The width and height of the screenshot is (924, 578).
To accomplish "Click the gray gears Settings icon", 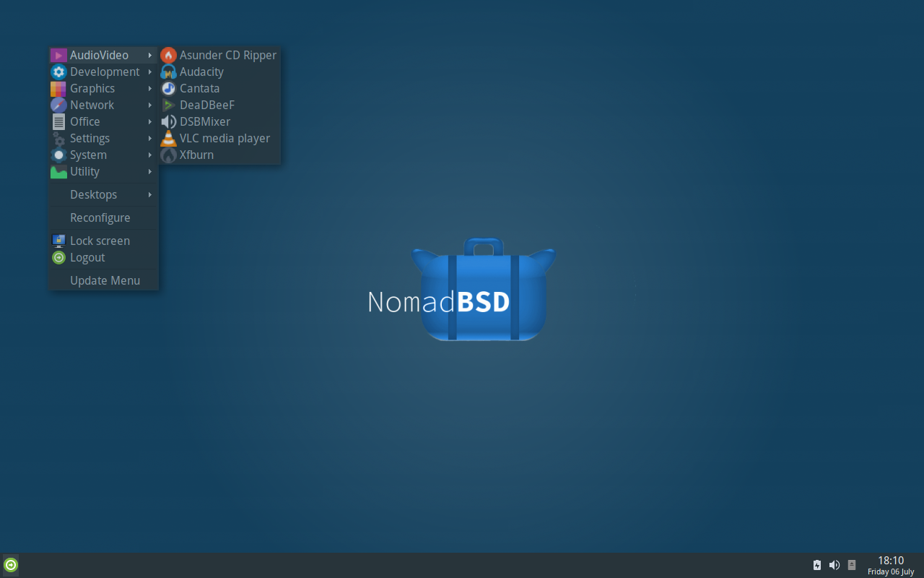I will click(58, 138).
